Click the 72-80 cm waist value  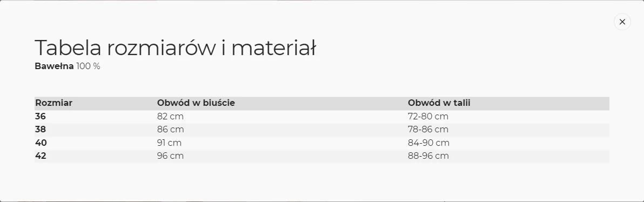click(x=428, y=116)
